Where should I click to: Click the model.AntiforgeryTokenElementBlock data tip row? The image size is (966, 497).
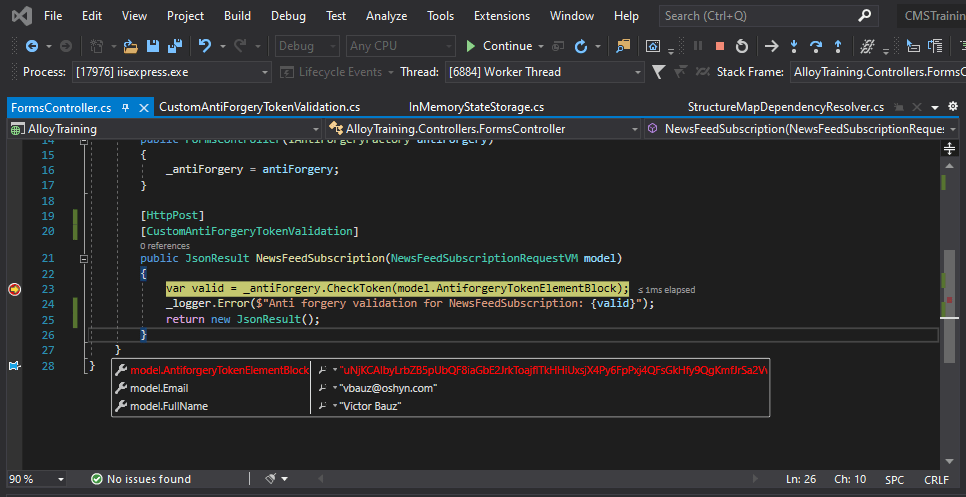click(x=440, y=370)
